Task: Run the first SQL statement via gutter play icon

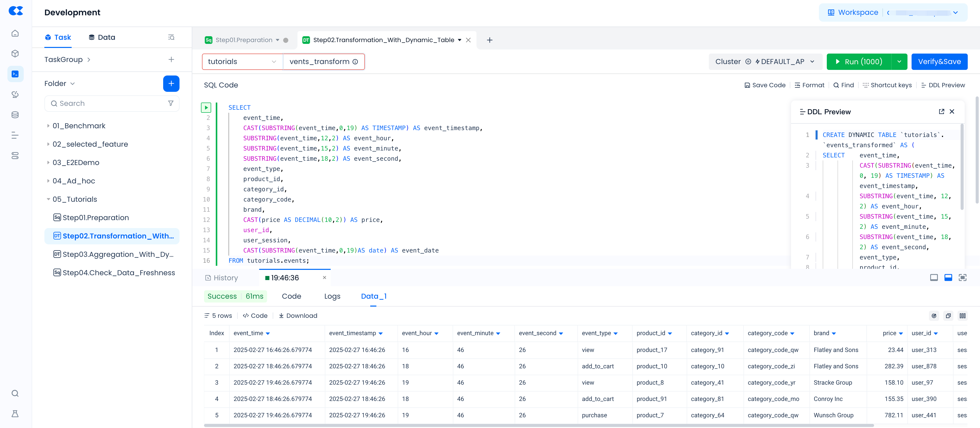Action: pyautogui.click(x=206, y=108)
